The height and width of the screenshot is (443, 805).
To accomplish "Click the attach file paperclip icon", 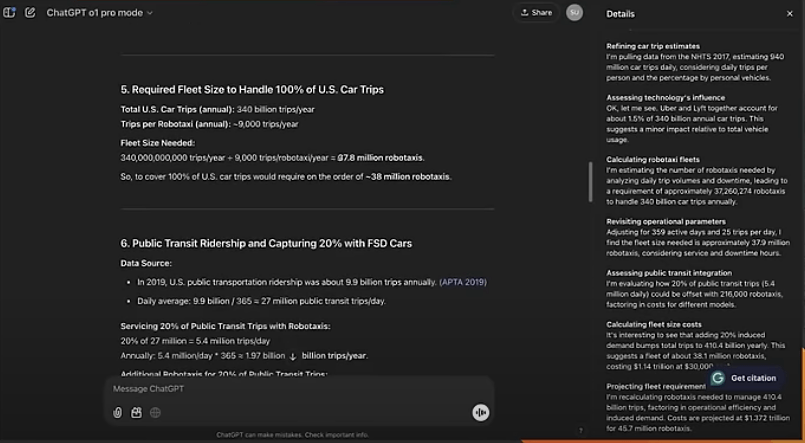I will click(117, 412).
